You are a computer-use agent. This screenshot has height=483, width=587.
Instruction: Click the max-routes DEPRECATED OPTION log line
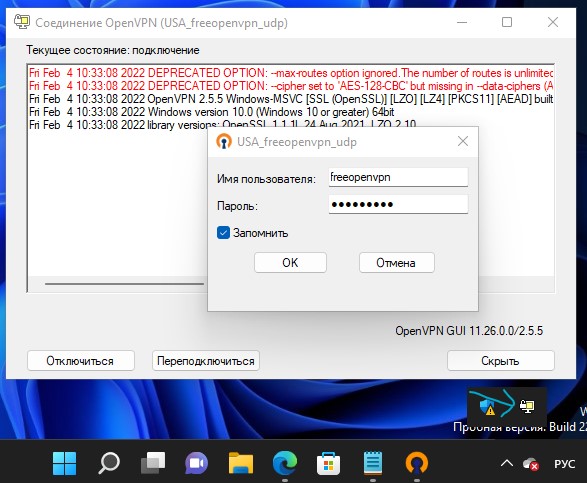[x=291, y=73]
